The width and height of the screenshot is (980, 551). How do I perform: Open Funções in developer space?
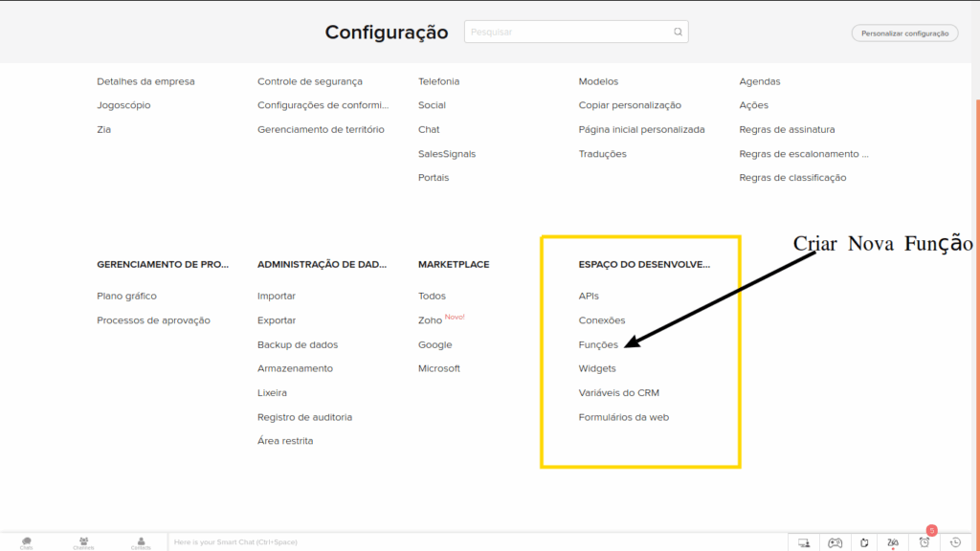point(598,344)
